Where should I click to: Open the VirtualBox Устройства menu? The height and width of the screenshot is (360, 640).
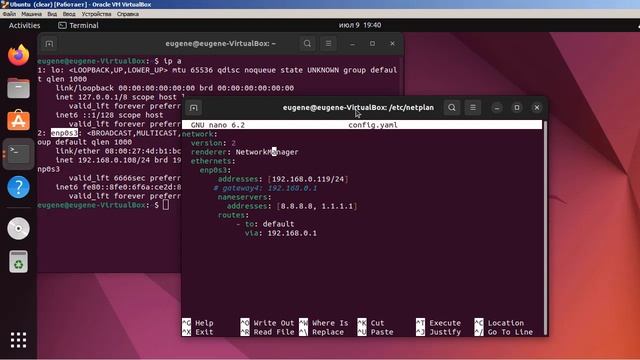[x=96, y=14]
